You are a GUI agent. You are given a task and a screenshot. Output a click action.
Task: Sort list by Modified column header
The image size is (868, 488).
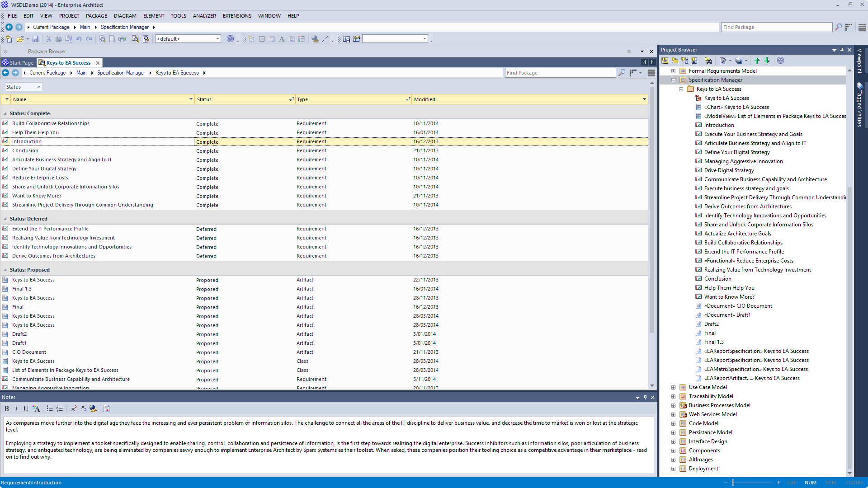[530, 99]
